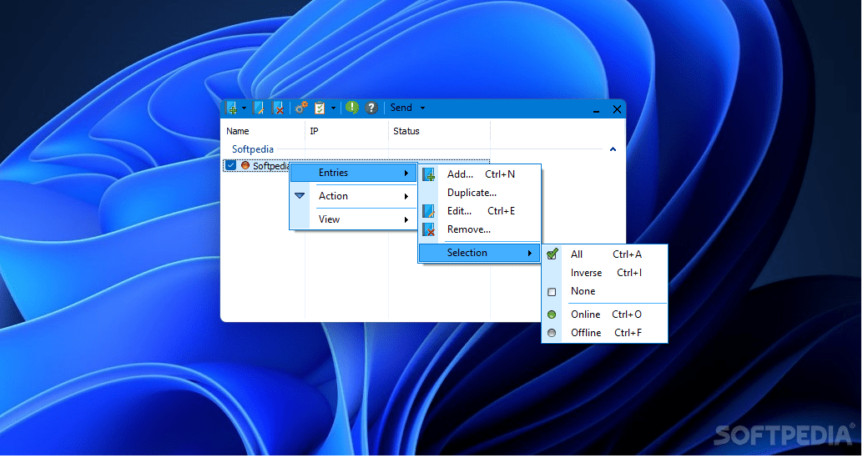Click the Edit entry pencil toolbar icon

point(259,108)
